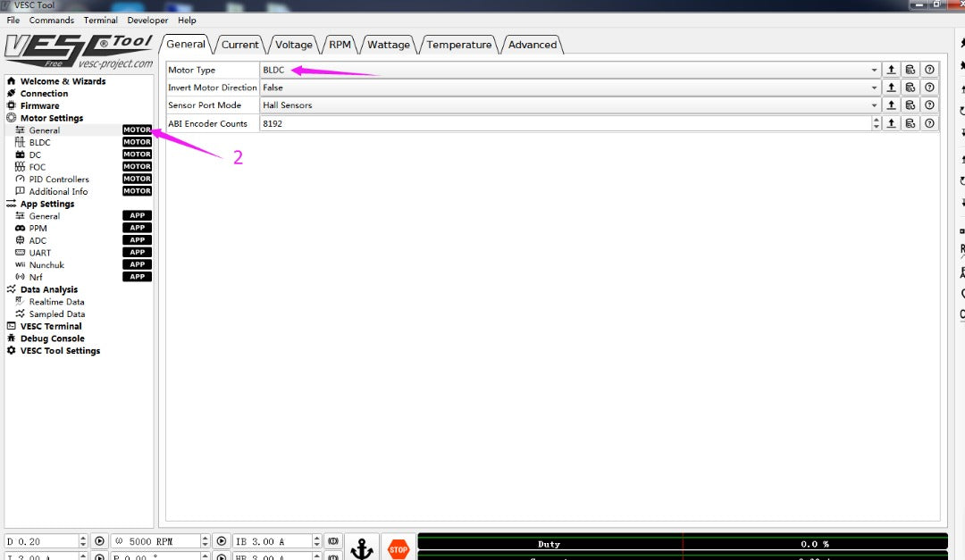Open VESC Tool Settings page

tap(60, 351)
